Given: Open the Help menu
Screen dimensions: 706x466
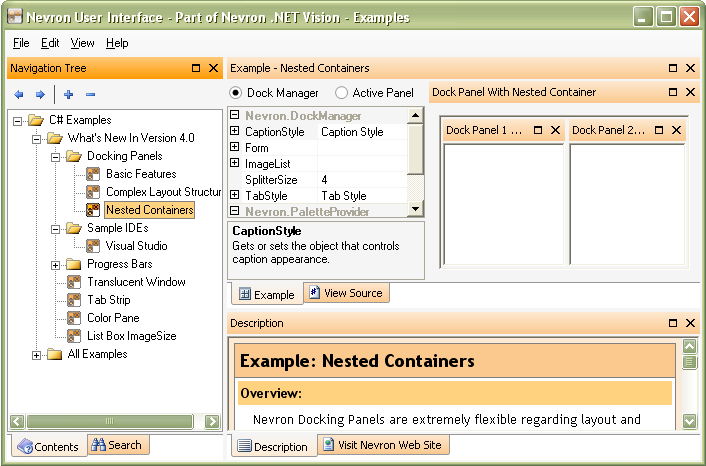Looking at the screenshot, I should pos(117,43).
